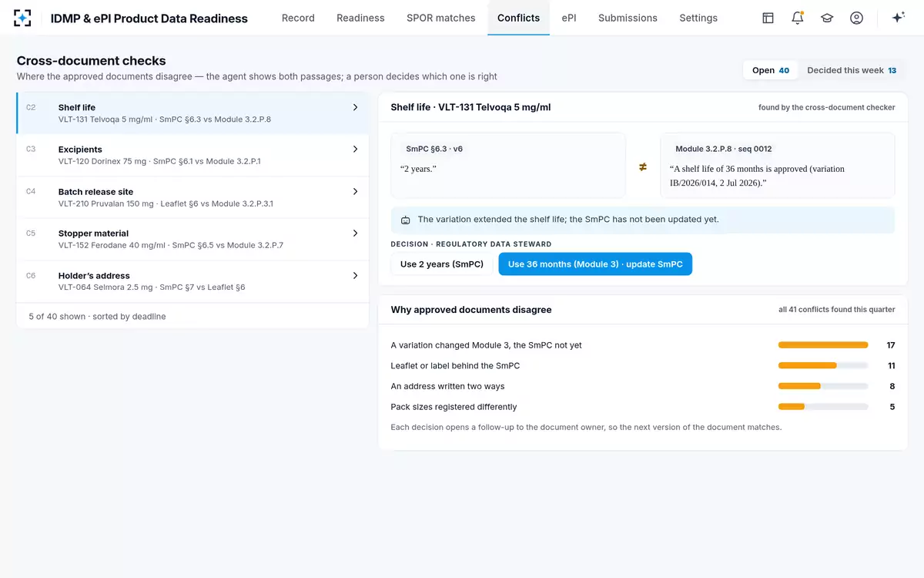Expand the Holder's address chevron
The width and height of the screenshot is (924, 578).
pos(355,275)
